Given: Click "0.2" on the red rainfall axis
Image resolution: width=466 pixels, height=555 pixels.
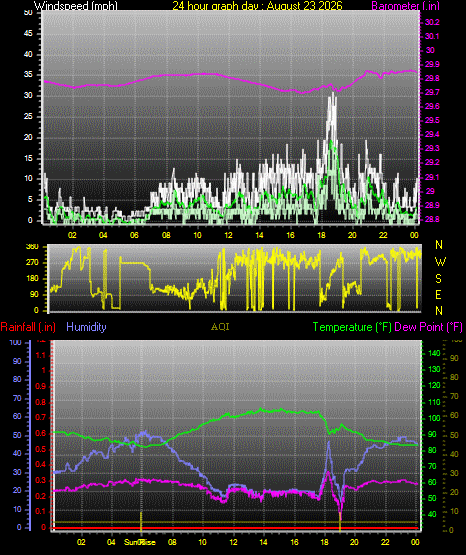Looking at the screenshot, I should point(41,496).
